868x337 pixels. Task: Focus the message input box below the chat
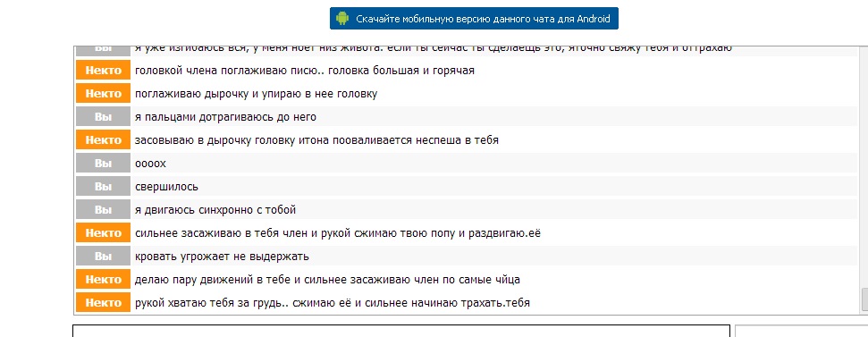click(401, 331)
